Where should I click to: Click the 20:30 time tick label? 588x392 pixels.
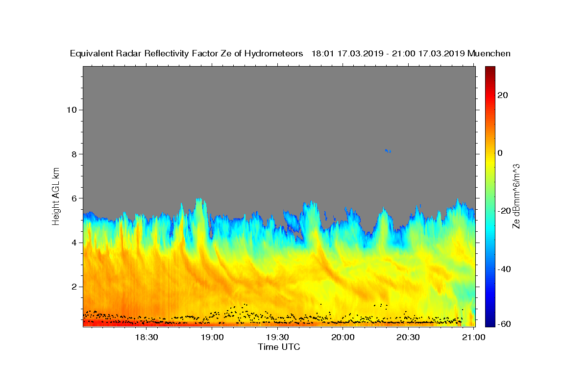tap(408, 337)
